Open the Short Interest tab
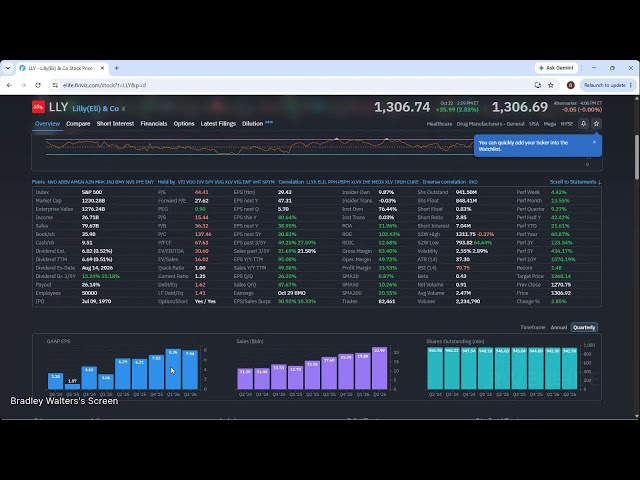Screen dimensions: 640x480 coord(115,124)
